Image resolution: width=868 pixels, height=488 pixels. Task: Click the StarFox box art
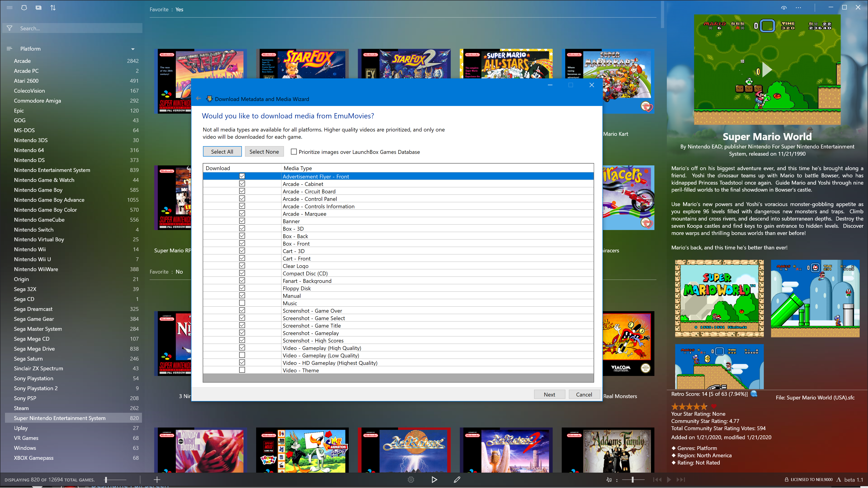302,64
